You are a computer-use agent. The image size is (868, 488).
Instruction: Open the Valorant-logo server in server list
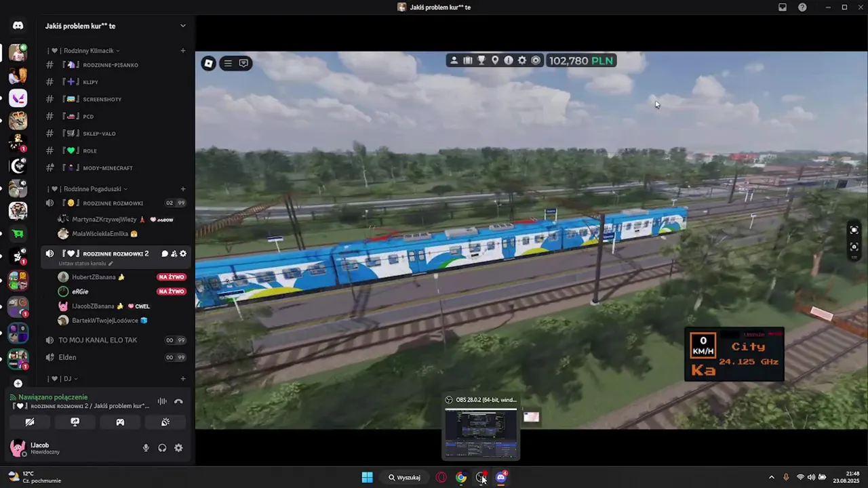(x=18, y=98)
